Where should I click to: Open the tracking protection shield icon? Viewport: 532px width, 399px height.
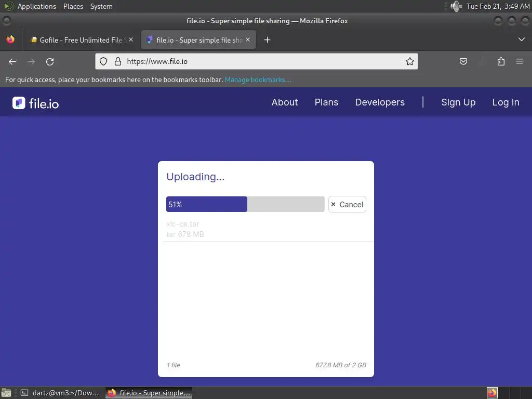(x=103, y=61)
